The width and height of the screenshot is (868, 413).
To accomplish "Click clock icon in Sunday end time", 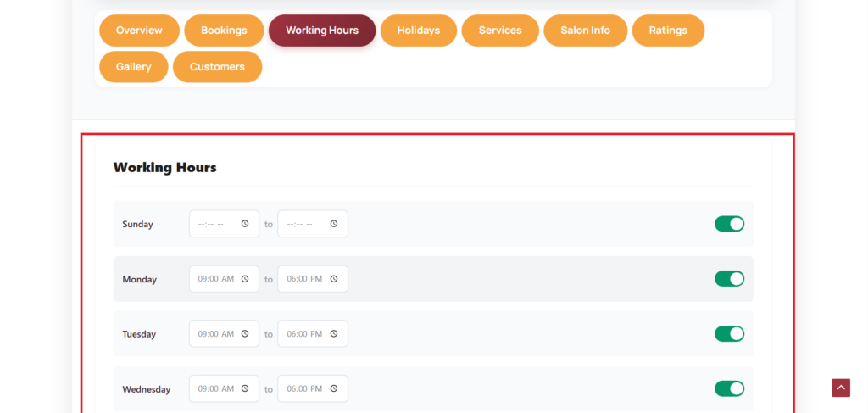I will click(334, 224).
